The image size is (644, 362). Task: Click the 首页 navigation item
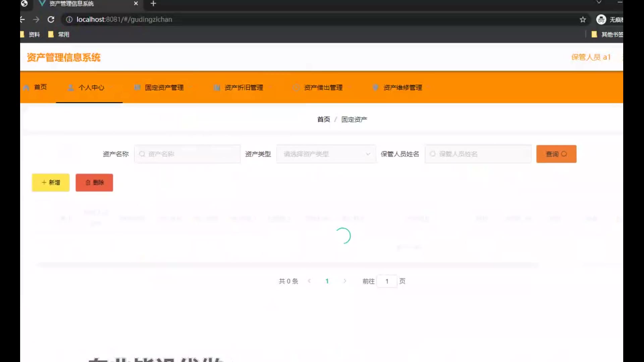(x=40, y=87)
